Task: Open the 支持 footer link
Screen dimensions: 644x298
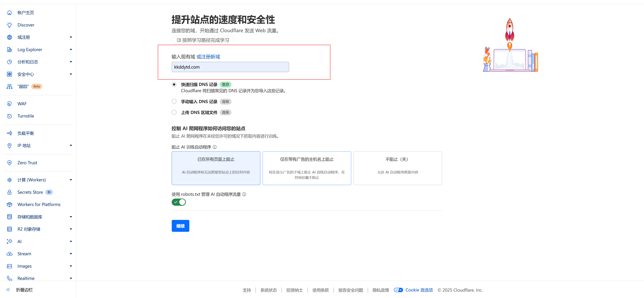Action: [247, 290]
